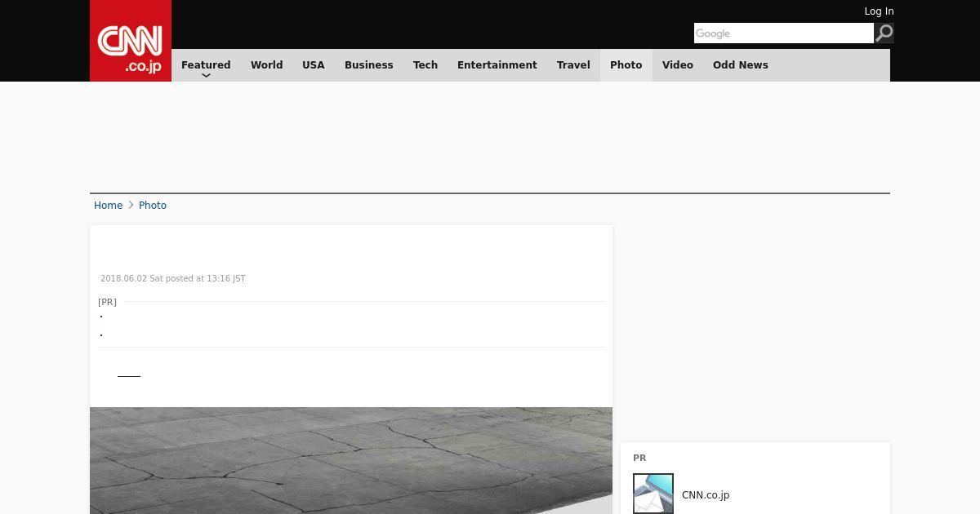Click the [PR] label in article

pos(107,302)
